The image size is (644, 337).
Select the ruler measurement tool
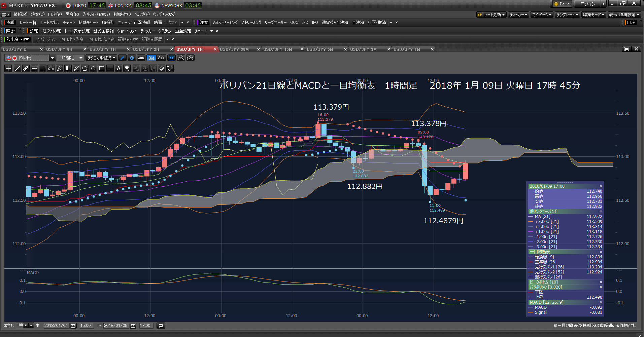pos(26,68)
